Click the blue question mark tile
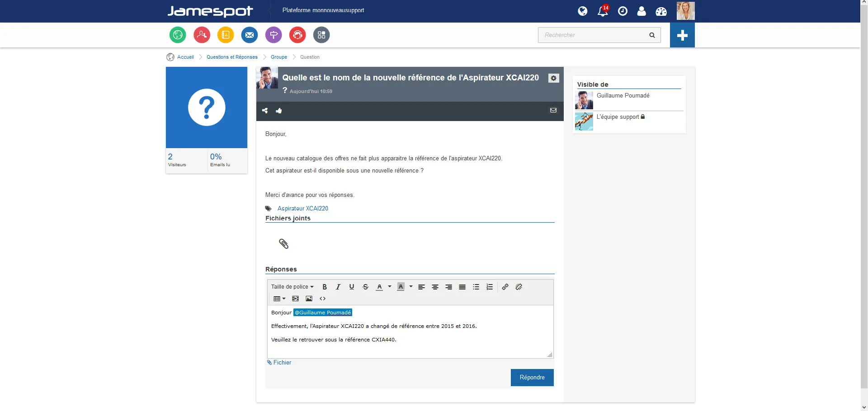Screen dimensions: 868x411 point(207,107)
